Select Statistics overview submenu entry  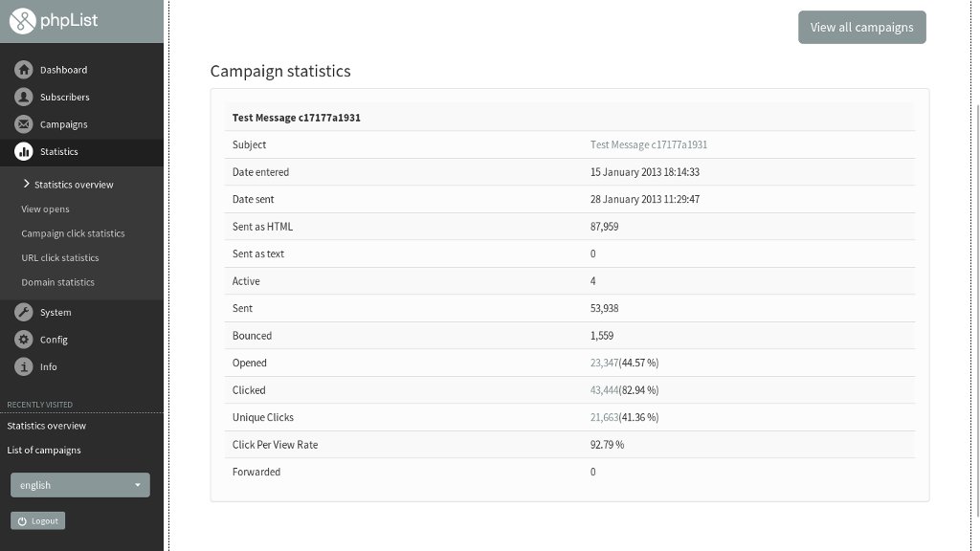point(74,185)
